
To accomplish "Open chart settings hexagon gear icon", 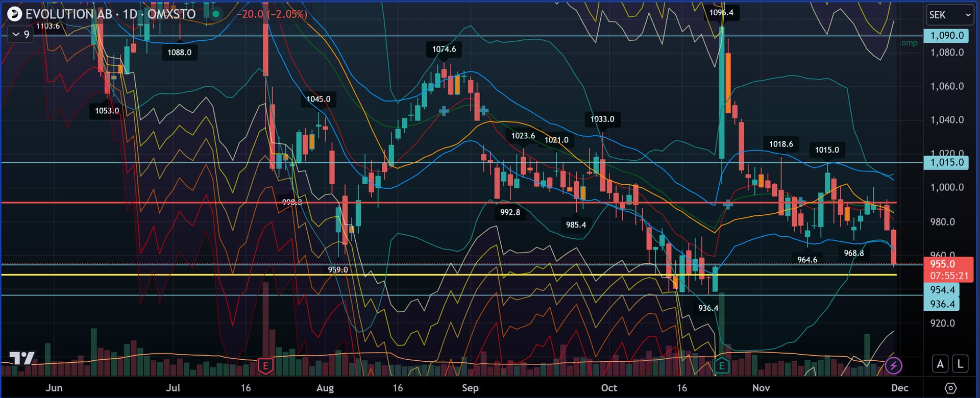I will pyautogui.click(x=950, y=388).
